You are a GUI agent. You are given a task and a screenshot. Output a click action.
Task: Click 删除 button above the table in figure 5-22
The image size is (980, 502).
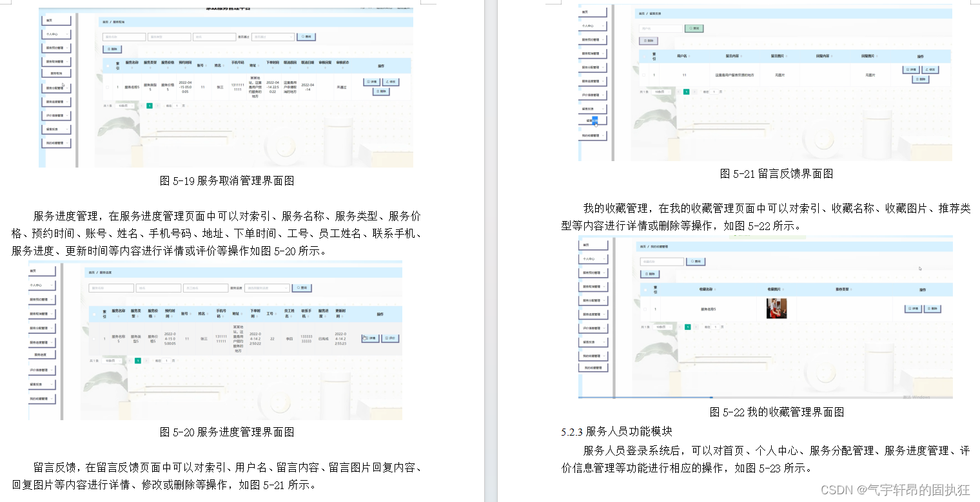649,274
